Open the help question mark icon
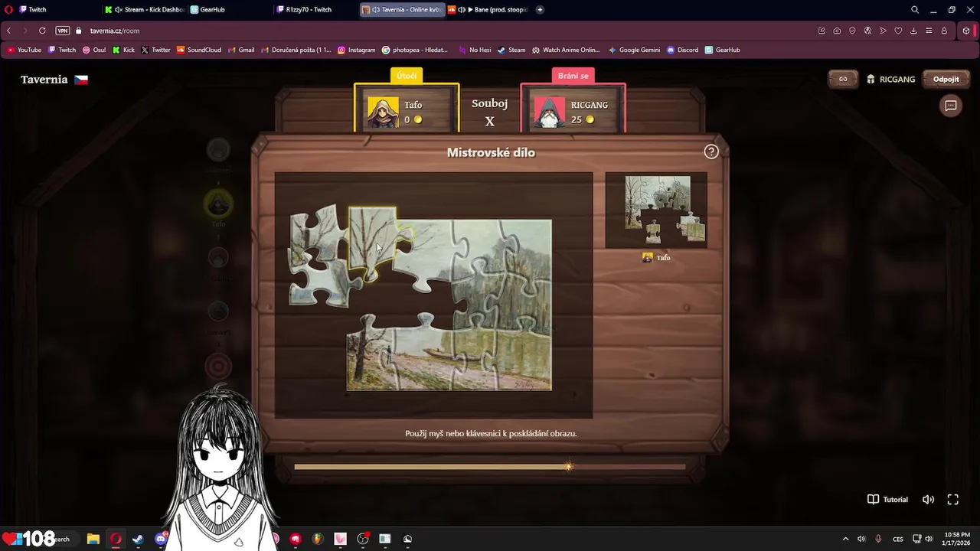Image resolution: width=980 pixels, height=551 pixels. (x=711, y=152)
